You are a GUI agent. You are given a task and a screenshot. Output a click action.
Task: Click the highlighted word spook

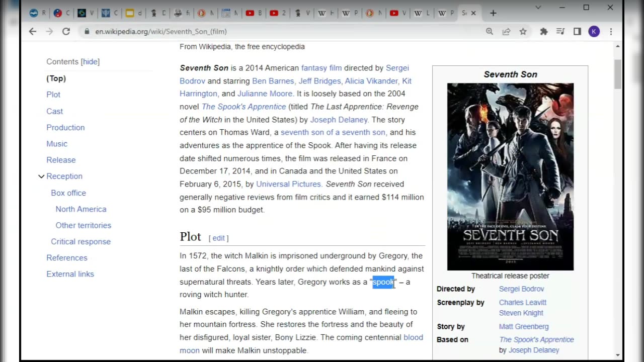(x=383, y=282)
